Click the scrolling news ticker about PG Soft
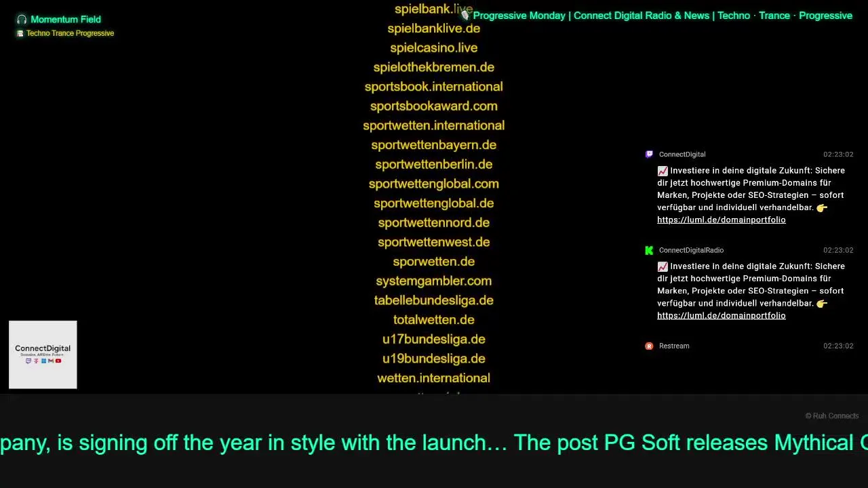Viewport: 868px width, 488px height. point(434,443)
